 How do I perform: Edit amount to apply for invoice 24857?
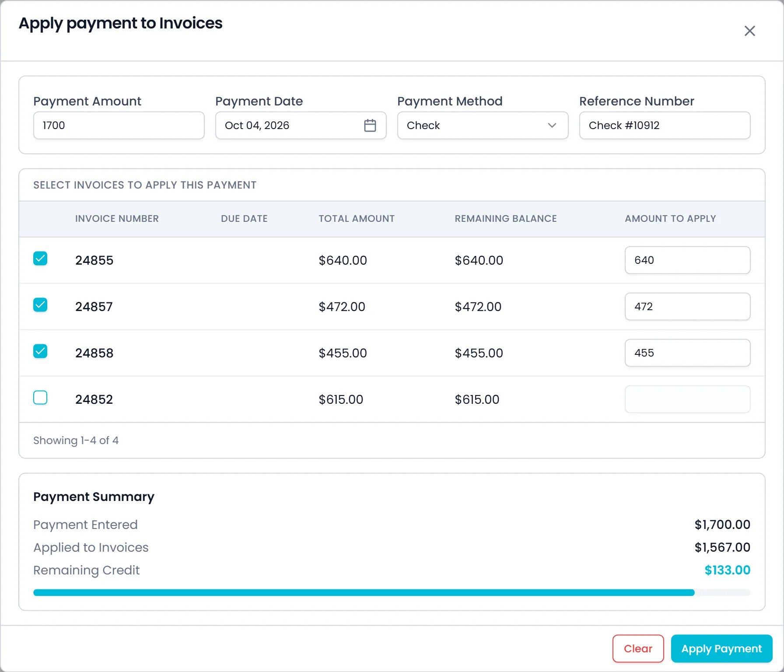(x=687, y=307)
